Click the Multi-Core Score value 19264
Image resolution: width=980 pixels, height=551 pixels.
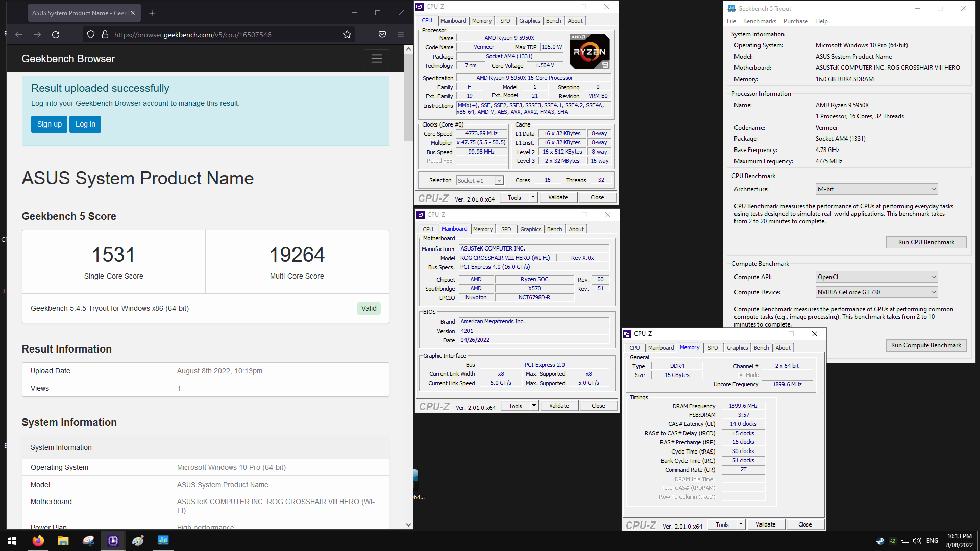click(297, 255)
